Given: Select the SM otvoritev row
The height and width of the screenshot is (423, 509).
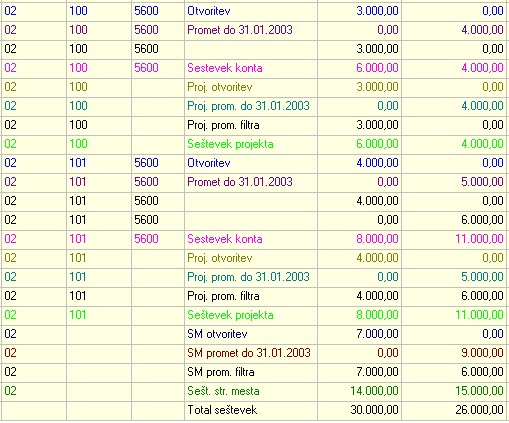Looking at the screenshot, I should tap(254, 334).
